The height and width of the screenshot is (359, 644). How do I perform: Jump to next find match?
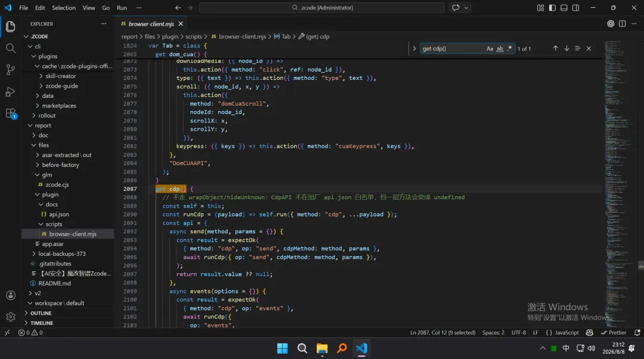coord(566,48)
